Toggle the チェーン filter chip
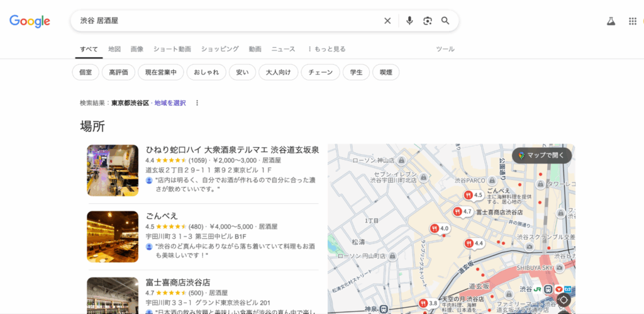The width and height of the screenshot is (644, 314). 320,72
